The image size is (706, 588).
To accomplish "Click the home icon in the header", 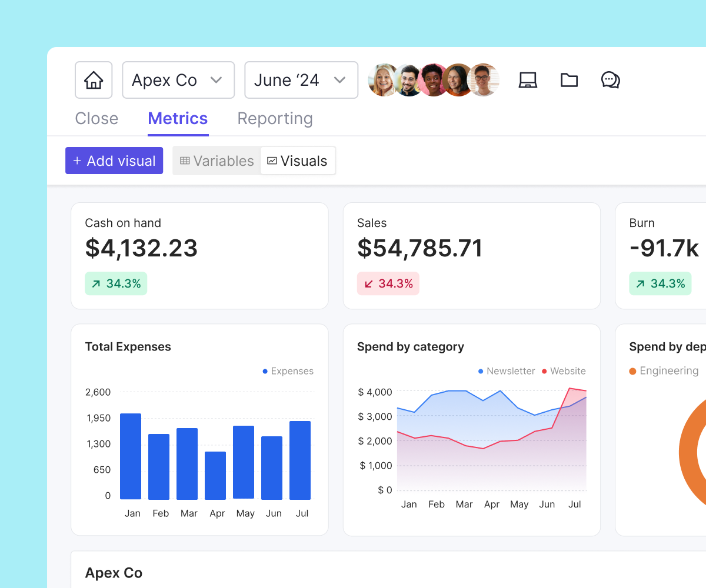I will coord(93,79).
